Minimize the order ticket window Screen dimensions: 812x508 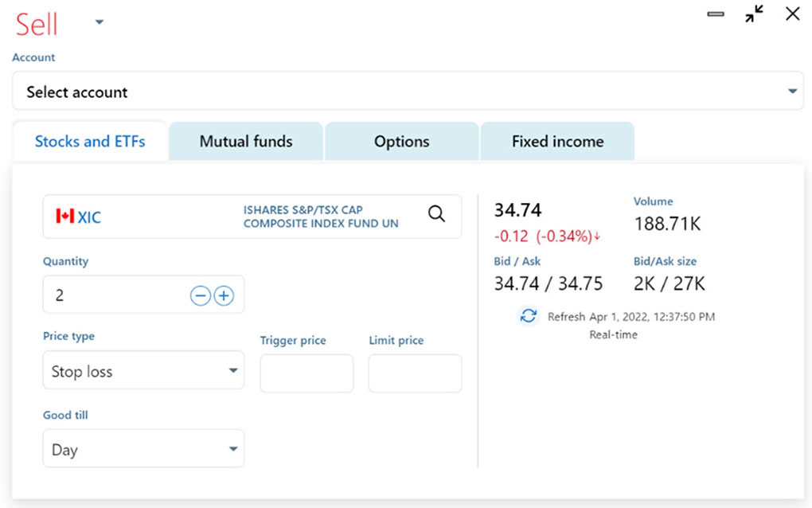[716, 14]
